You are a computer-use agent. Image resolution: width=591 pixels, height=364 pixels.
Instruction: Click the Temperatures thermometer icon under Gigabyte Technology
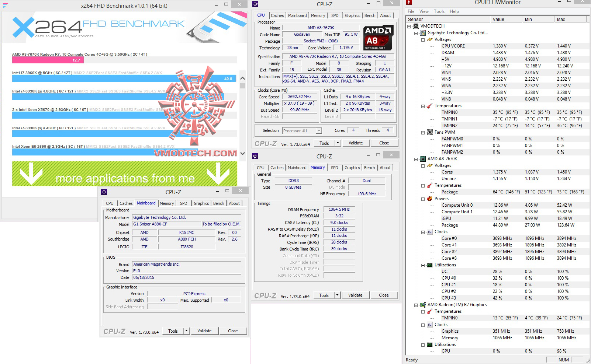tap(430, 106)
